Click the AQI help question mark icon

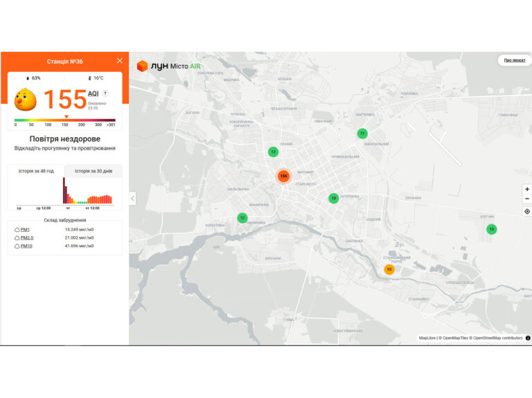pyautogui.click(x=105, y=93)
